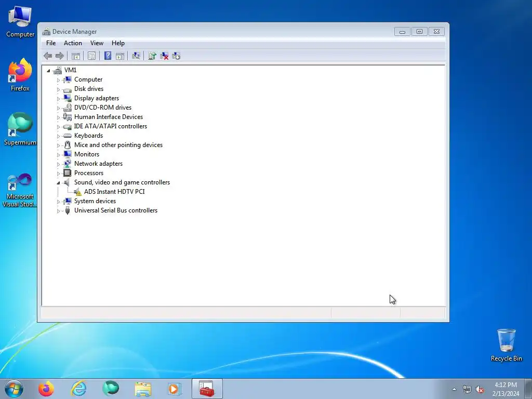Click the Device Manager toolbox taskbar button

pos(207,389)
